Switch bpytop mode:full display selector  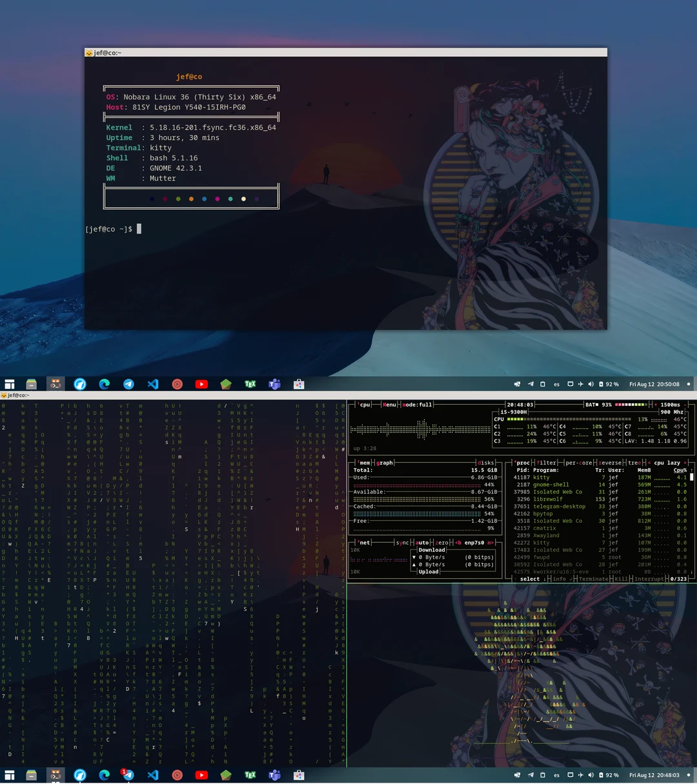point(417,405)
